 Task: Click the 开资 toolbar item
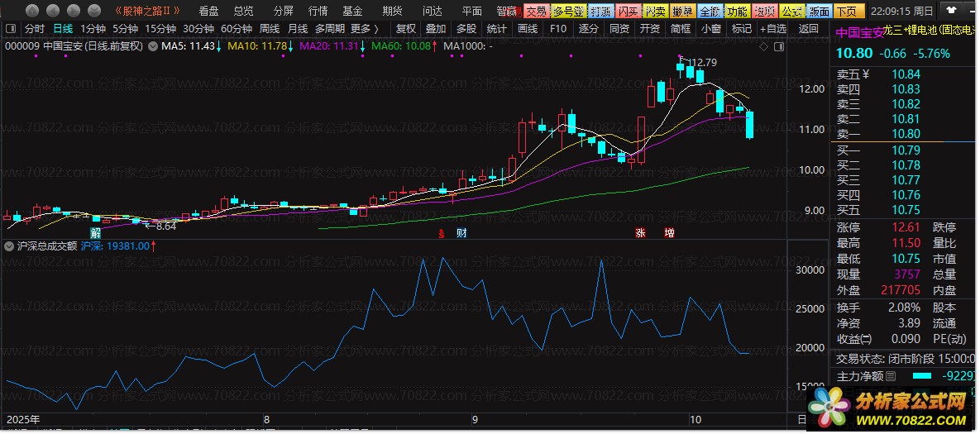650,29
